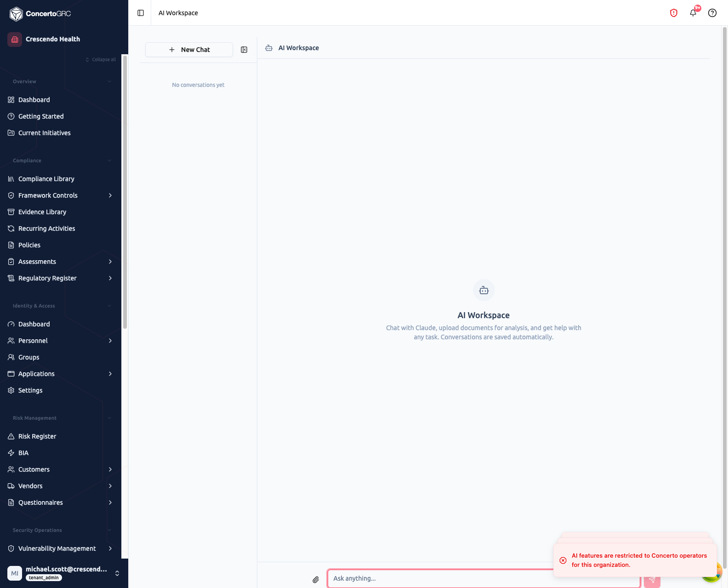Expand Personnel submenu
The width and height of the screenshot is (728, 588).
click(x=110, y=341)
